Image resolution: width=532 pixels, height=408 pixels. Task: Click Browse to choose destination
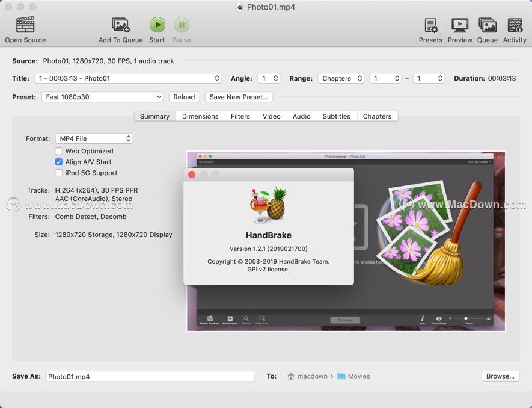tap(501, 376)
